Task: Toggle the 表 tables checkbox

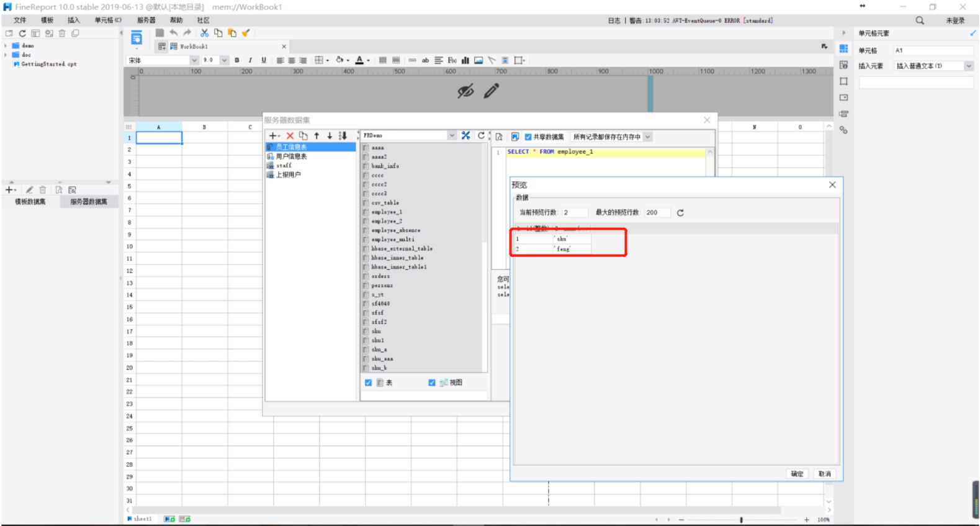Action: (x=369, y=383)
